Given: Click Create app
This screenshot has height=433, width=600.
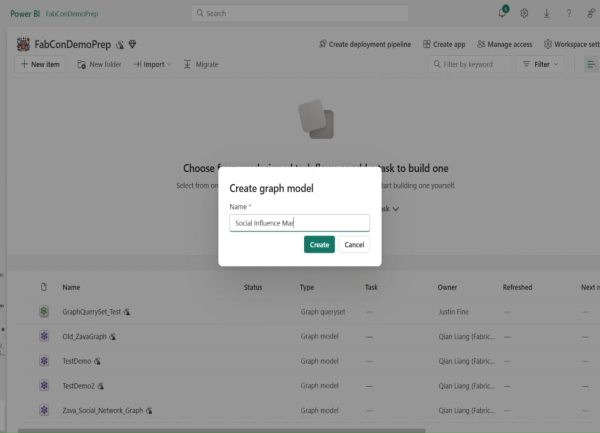Looking at the screenshot, I should pos(444,44).
